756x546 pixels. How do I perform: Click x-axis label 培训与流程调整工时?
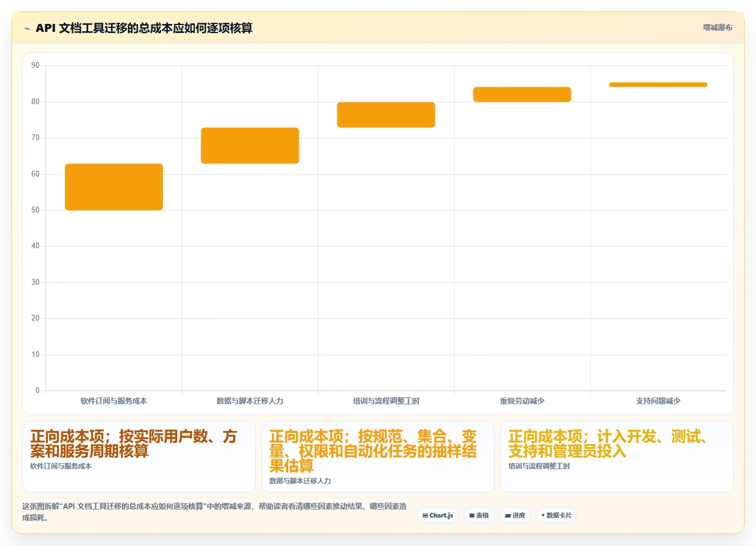tap(386, 401)
